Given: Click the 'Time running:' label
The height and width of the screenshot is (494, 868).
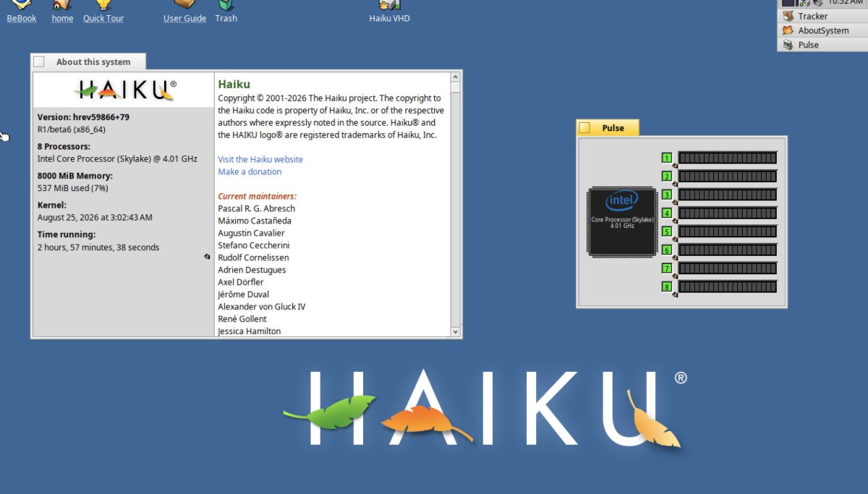Looking at the screenshot, I should tap(67, 234).
